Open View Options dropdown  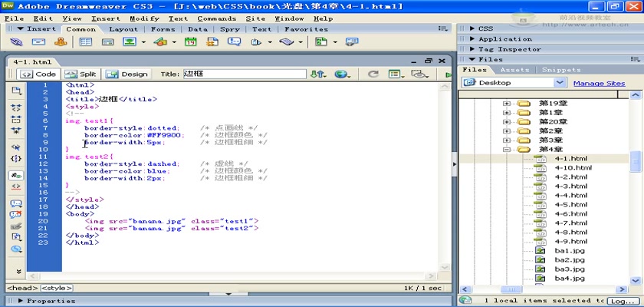(x=396, y=74)
